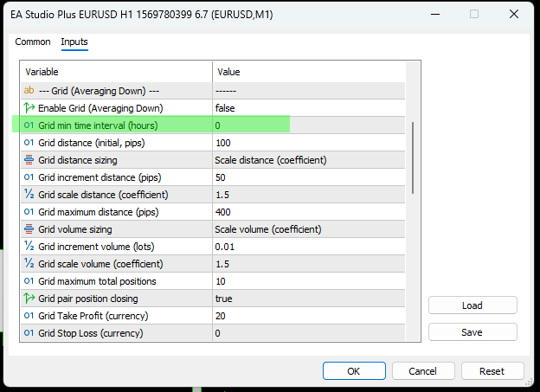Click integer icon beside Grid min time interval
The image size is (540, 392).
(x=29, y=125)
